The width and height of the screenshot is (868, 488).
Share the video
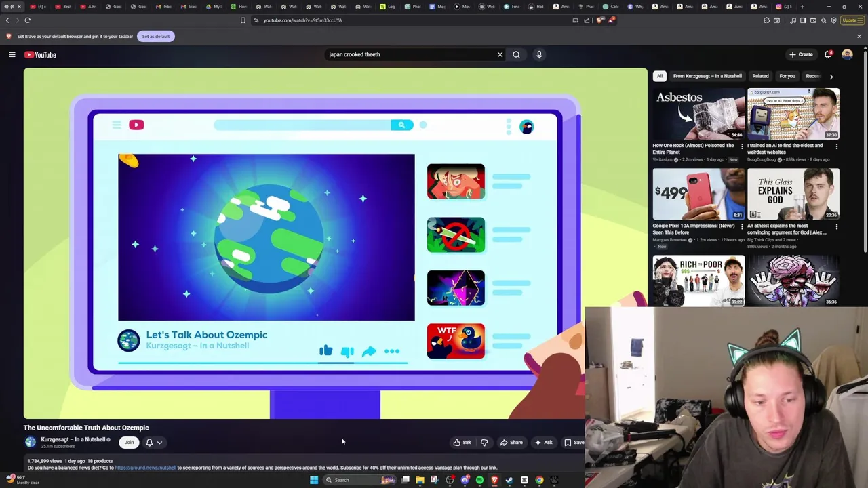tap(511, 443)
